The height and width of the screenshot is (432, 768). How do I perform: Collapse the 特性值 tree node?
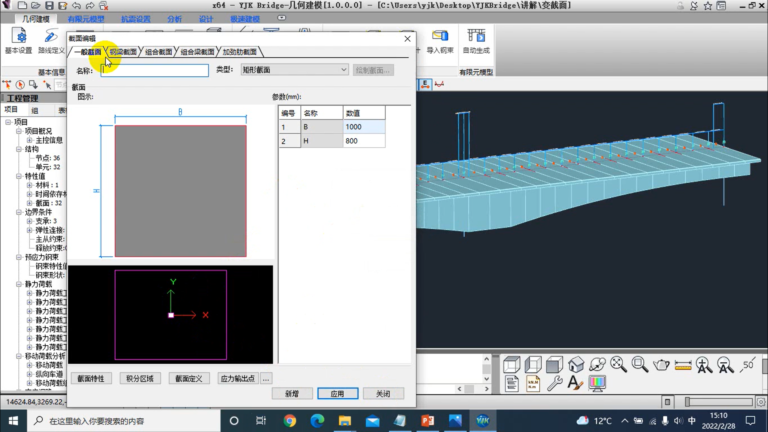pos(19,176)
